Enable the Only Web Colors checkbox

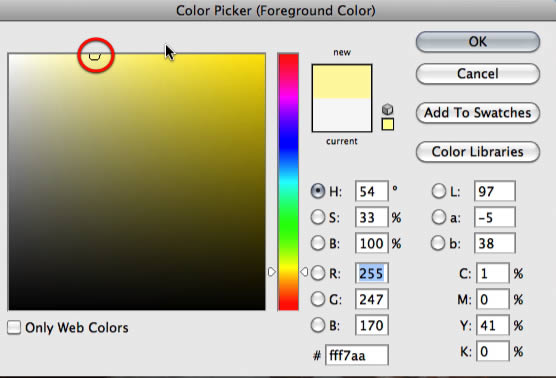pos(14,327)
